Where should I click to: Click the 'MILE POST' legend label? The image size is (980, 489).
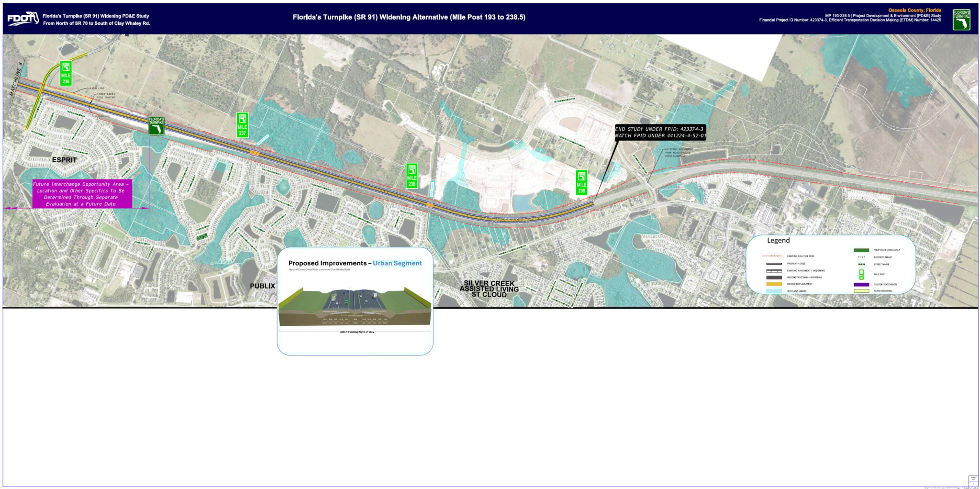point(880,274)
